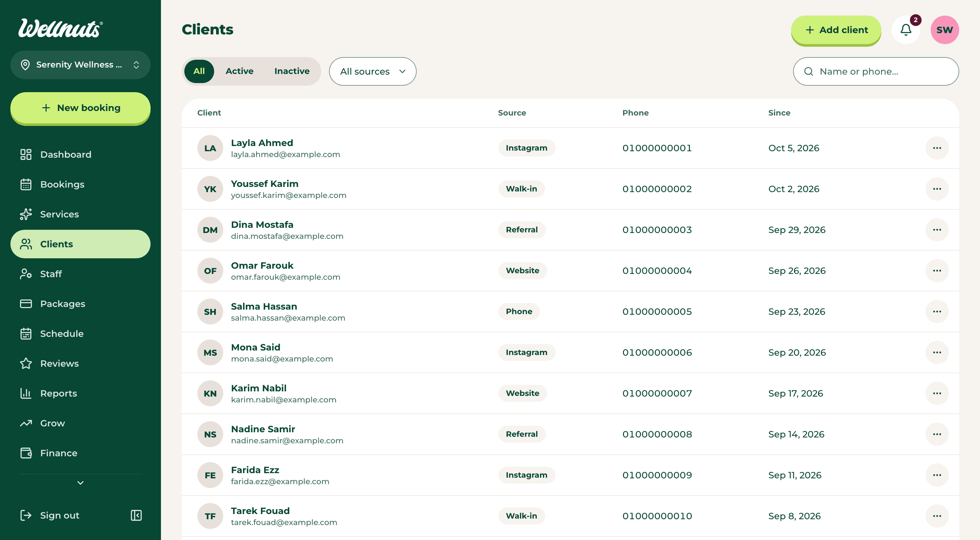Click the DM avatar for Dina Mostafa
The height and width of the screenshot is (540, 980).
pos(210,230)
